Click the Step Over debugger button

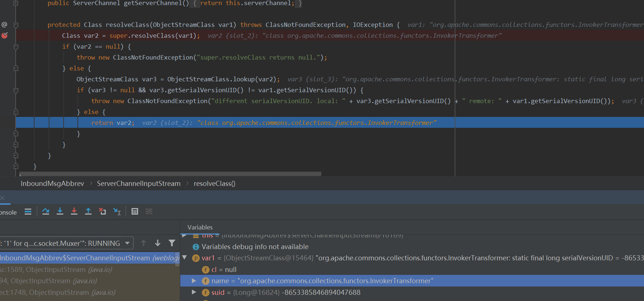46,211
